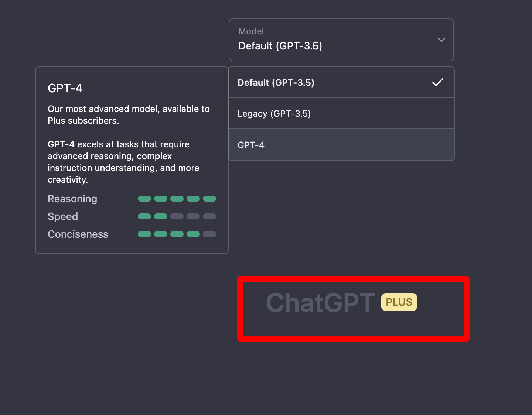Click the checkmark beside the Default option

(437, 82)
